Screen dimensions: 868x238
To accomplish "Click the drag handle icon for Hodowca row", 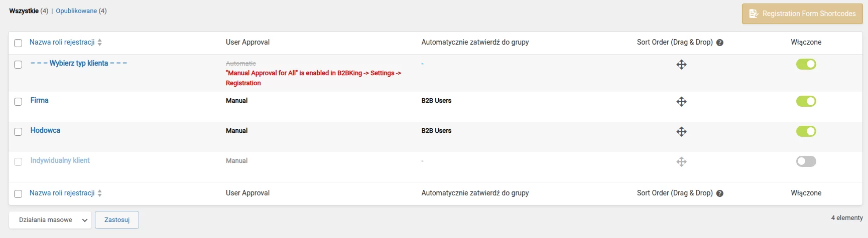I will (681, 132).
